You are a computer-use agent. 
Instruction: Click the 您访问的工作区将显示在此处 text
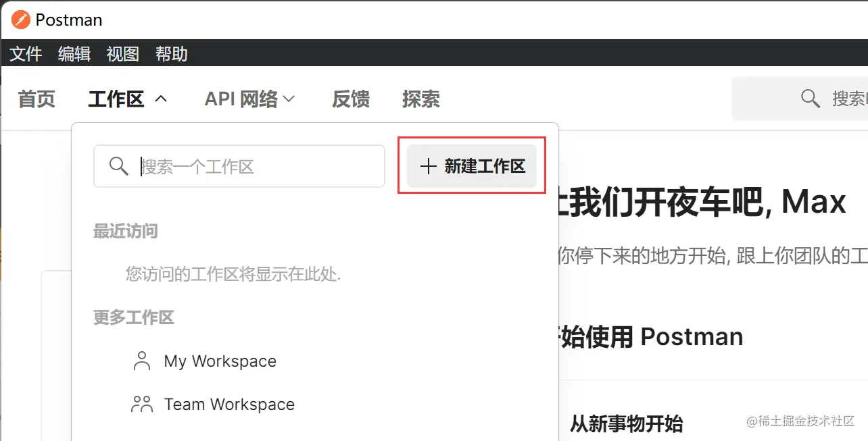(x=233, y=274)
